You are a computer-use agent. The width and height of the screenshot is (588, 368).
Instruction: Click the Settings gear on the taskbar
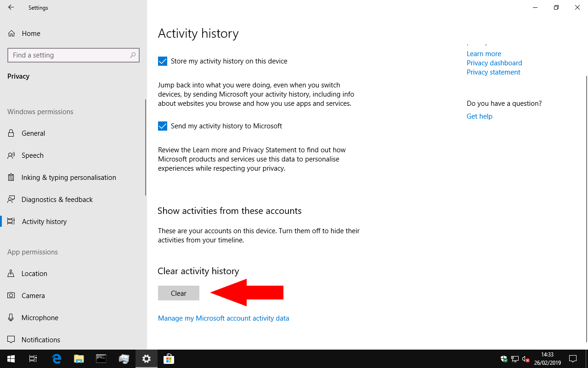pos(147,359)
